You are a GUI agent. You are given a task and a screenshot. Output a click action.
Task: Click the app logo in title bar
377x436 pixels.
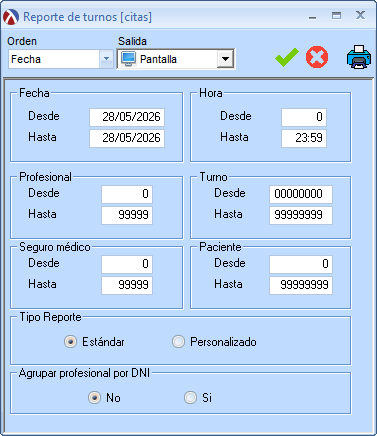[x=11, y=17]
